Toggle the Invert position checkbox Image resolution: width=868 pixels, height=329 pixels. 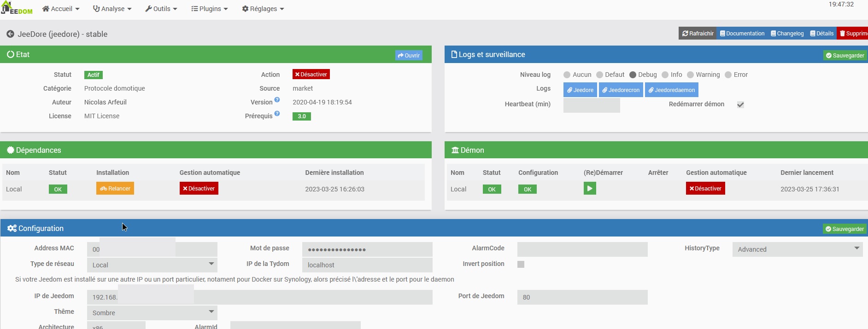point(521,264)
